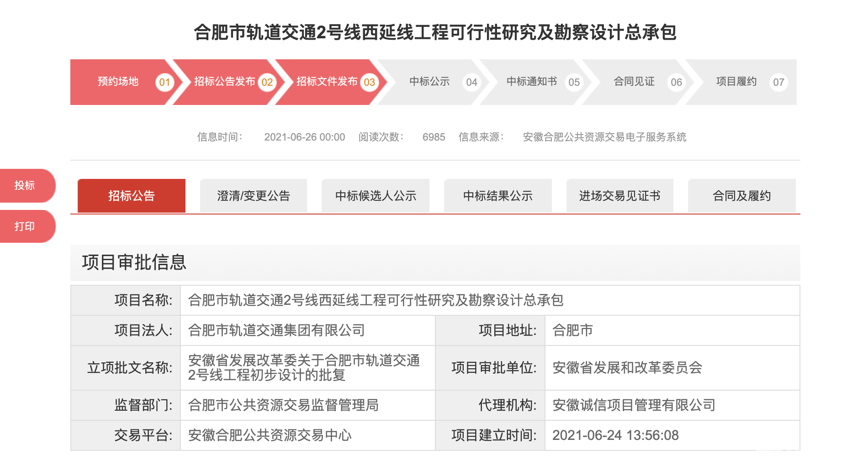Screen dimensions: 868x460
Task: Click 安徽合肥公共资源交易中心 cell
Action: 308,435
